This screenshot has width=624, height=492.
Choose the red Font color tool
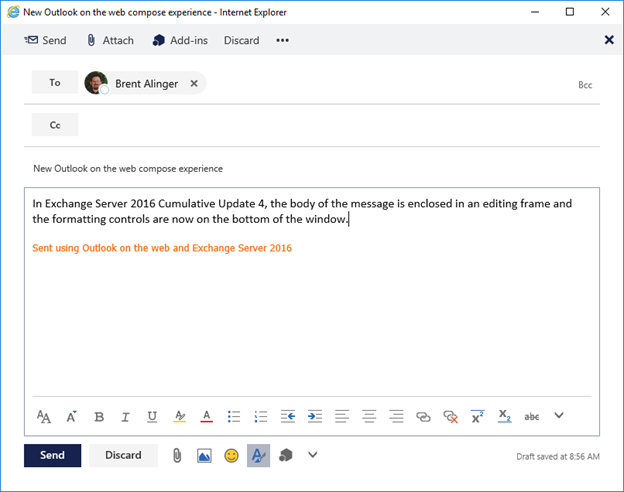[x=206, y=417]
